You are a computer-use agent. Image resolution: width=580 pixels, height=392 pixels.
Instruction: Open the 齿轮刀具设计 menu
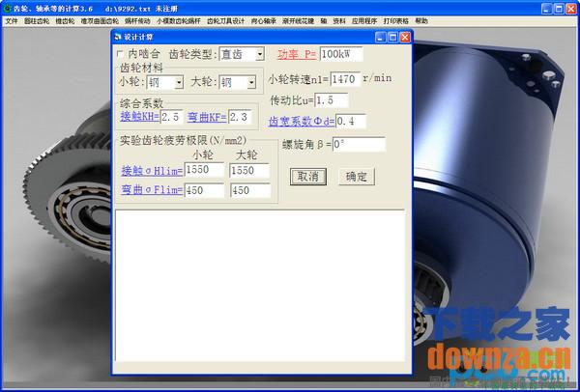point(225,20)
